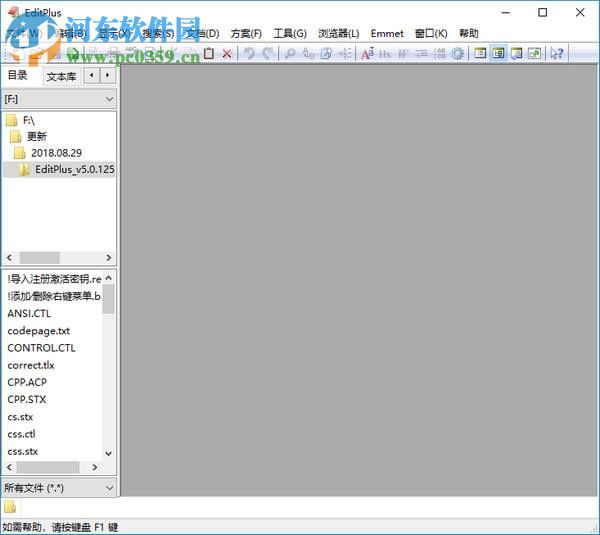Open Preferences with the gear icon

[x=458, y=54]
